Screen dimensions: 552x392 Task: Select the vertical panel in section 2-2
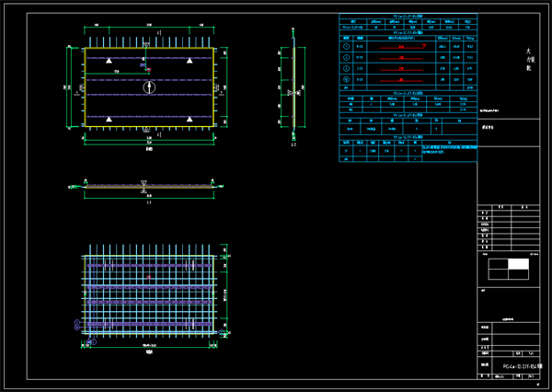[293, 87]
